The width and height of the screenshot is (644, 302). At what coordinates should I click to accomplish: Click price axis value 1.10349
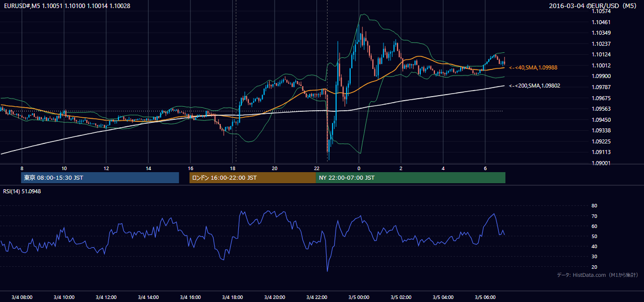601,33
